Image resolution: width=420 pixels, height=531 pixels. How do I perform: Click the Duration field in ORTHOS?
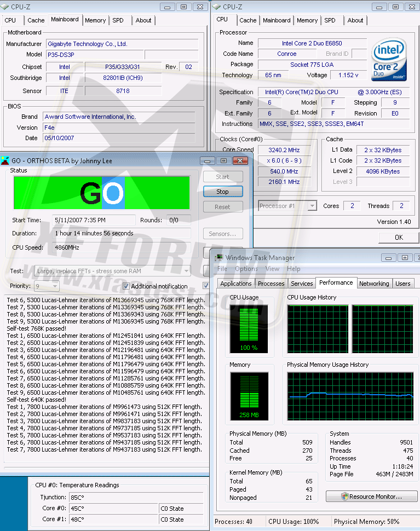pyautogui.click(x=121, y=233)
